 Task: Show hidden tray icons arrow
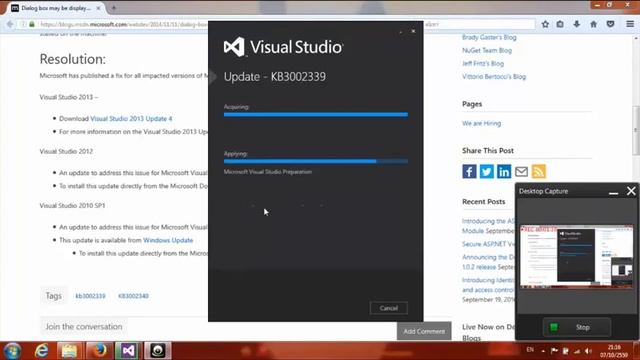coord(543,351)
